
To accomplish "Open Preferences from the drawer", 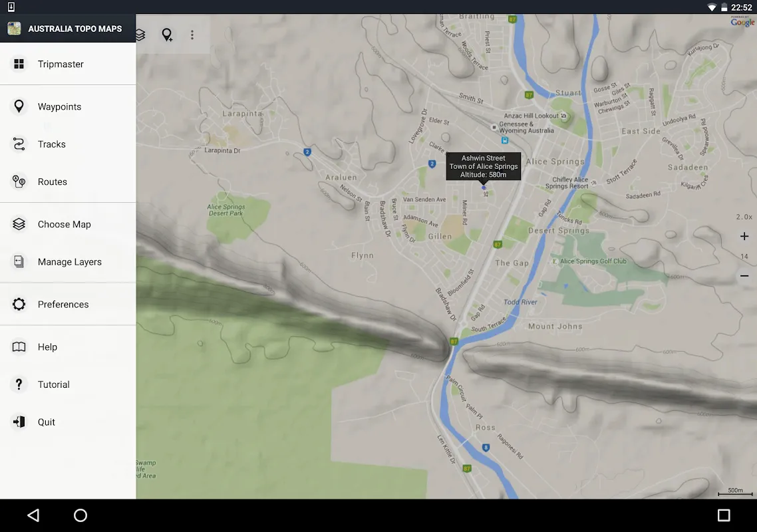I will (x=68, y=304).
